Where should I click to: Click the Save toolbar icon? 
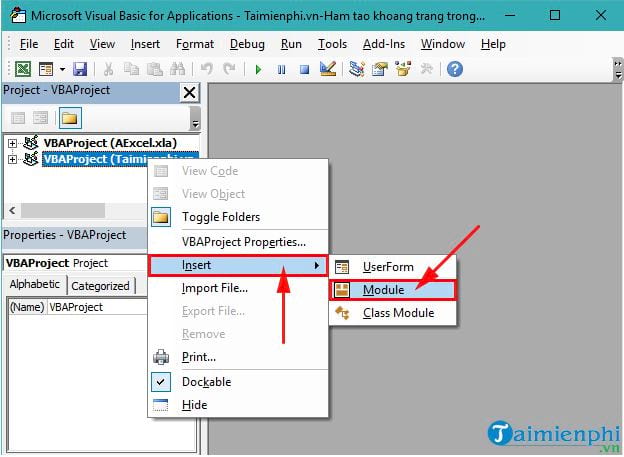click(x=80, y=69)
